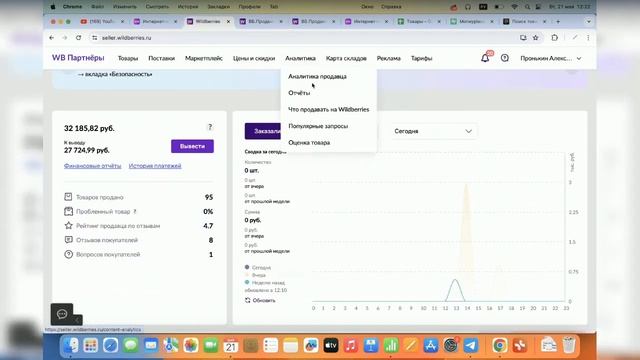The width and height of the screenshot is (640, 360).
Task: Open the Поставки navigation item
Action: pos(162,58)
